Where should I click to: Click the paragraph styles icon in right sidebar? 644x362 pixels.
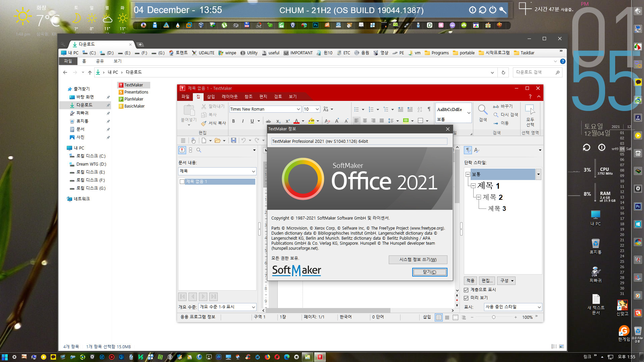coord(468,150)
